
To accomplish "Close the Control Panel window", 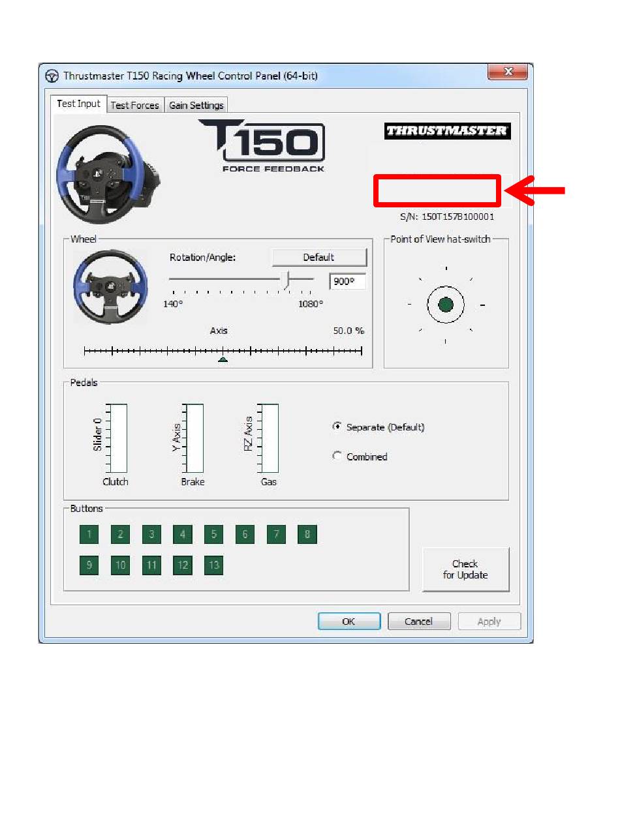I will point(508,72).
